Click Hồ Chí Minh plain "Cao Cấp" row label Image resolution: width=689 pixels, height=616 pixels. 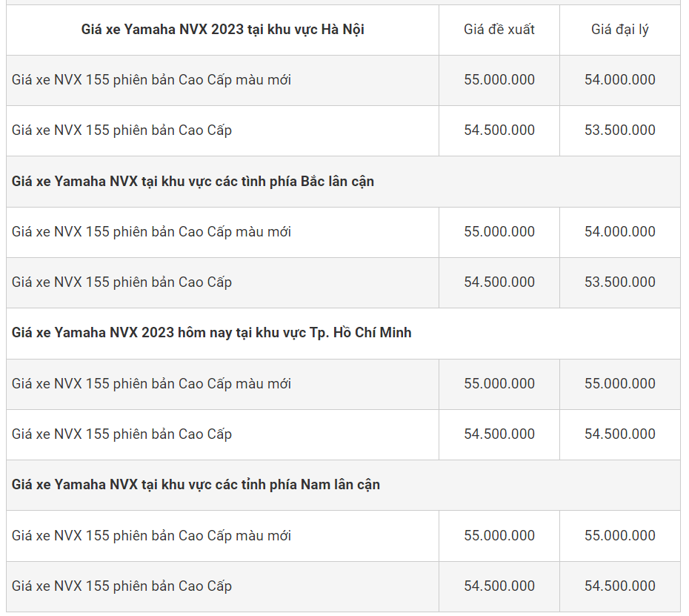click(122, 434)
